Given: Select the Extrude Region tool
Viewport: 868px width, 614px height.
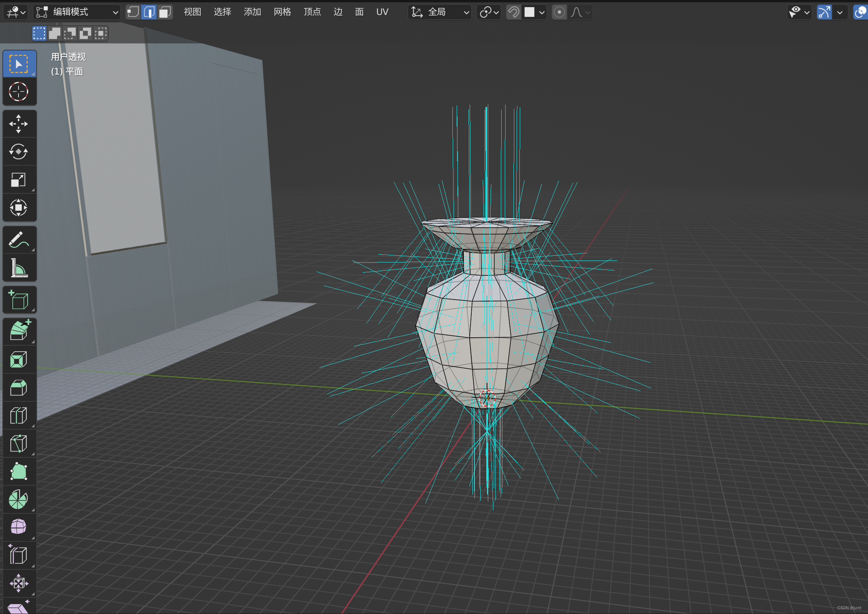Looking at the screenshot, I should [19, 331].
